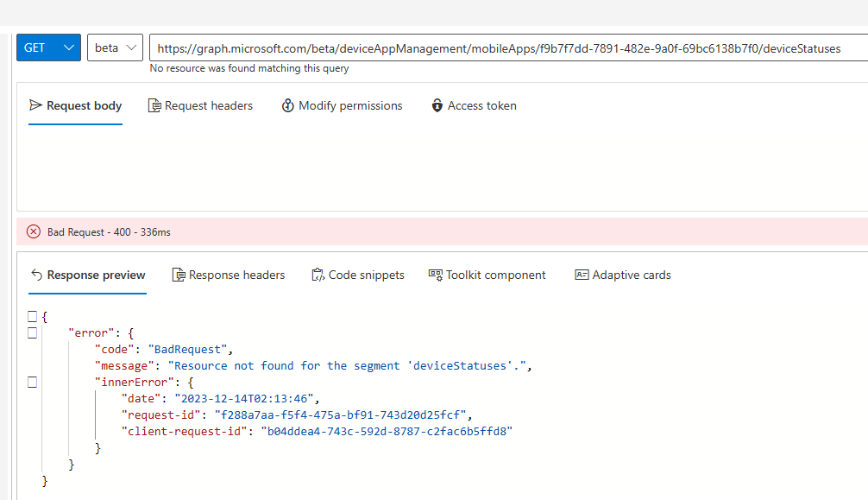This screenshot has width=868, height=500.
Task: Collapse the innerError object in the response
Action: pos(32,382)
